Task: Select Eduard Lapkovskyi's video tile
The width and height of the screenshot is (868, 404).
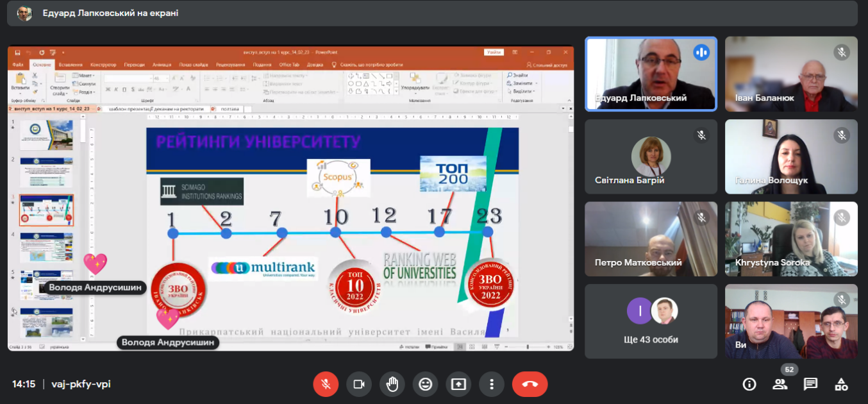Action: point(651,74)
